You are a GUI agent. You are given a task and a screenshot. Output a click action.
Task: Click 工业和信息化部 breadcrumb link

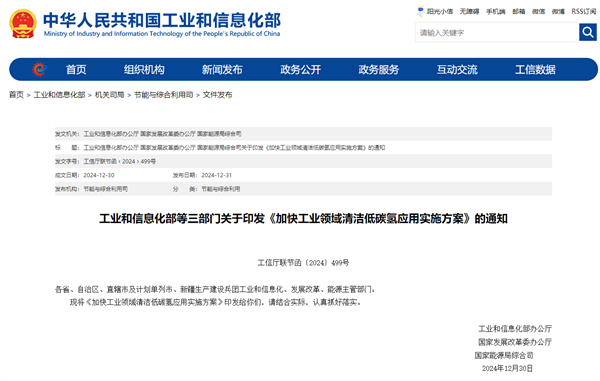pyautogui.click(x=59, y=94)
